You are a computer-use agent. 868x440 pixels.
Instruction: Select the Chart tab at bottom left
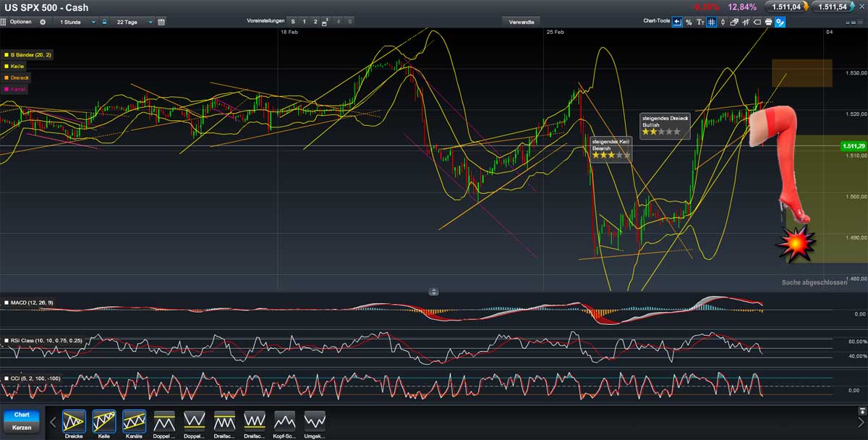(22, 415)
